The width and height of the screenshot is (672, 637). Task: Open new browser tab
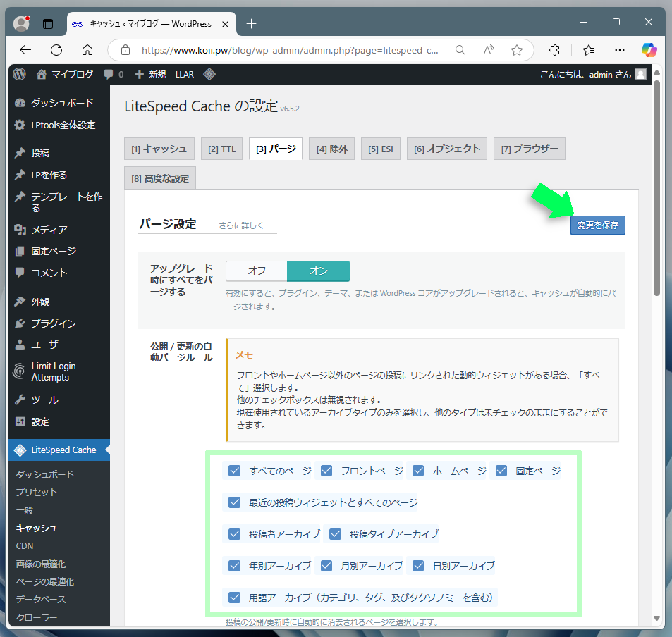click(x=252, y=24)
